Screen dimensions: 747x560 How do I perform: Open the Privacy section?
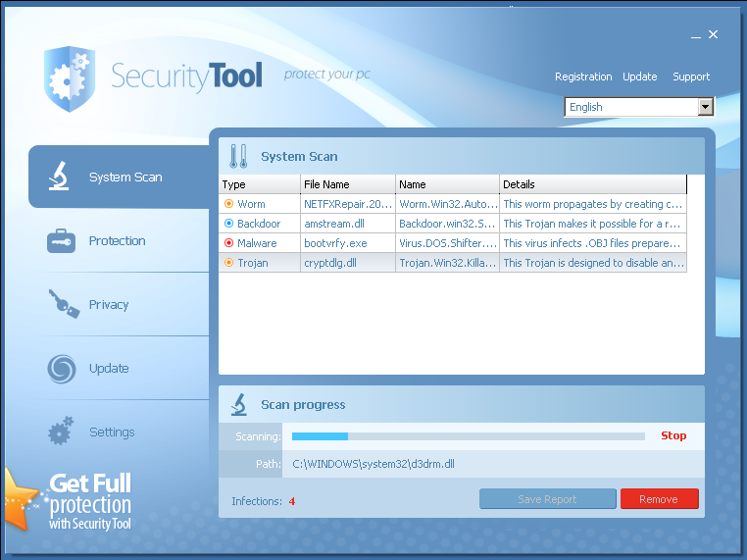109,305
